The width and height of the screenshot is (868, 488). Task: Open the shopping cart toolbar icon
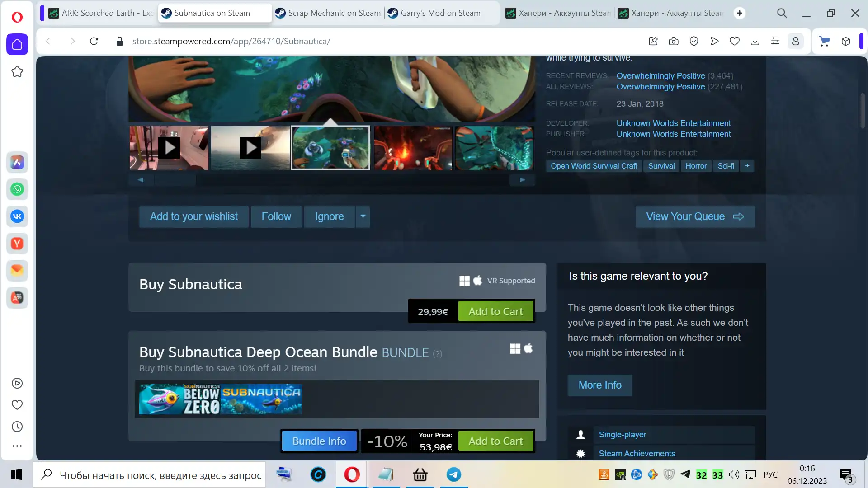[x=825, y=41]
